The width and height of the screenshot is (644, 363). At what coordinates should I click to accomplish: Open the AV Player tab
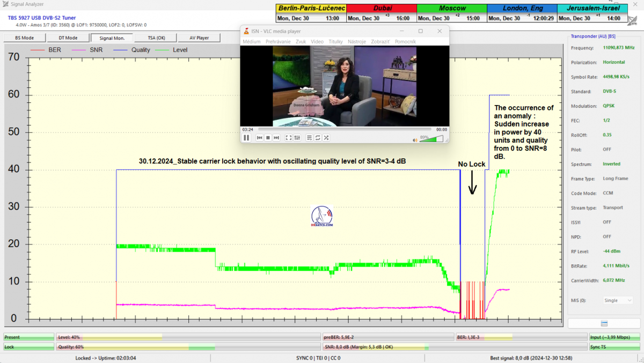coord(199,38)
